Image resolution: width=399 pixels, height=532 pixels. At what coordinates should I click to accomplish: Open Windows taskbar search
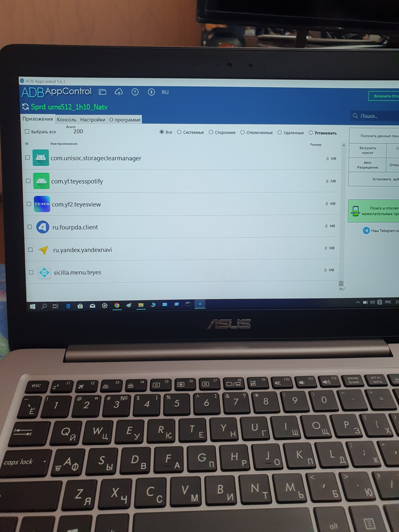click(44, 306)
